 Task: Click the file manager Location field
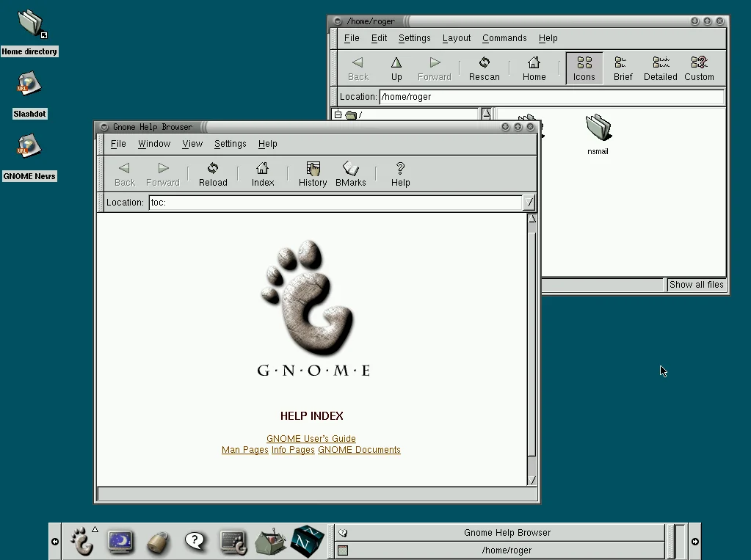pyautogui.click(x=551, y=97)
